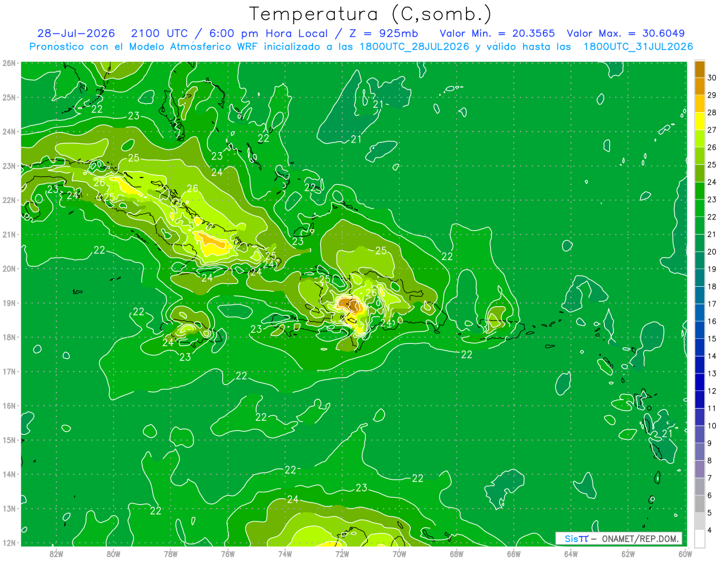Select the "1800UTC_28JUL2026" initialization time

[x=414, y=47]
